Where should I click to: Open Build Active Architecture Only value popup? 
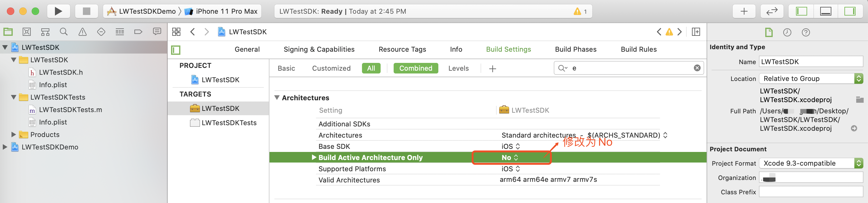[x=510, y=158]
